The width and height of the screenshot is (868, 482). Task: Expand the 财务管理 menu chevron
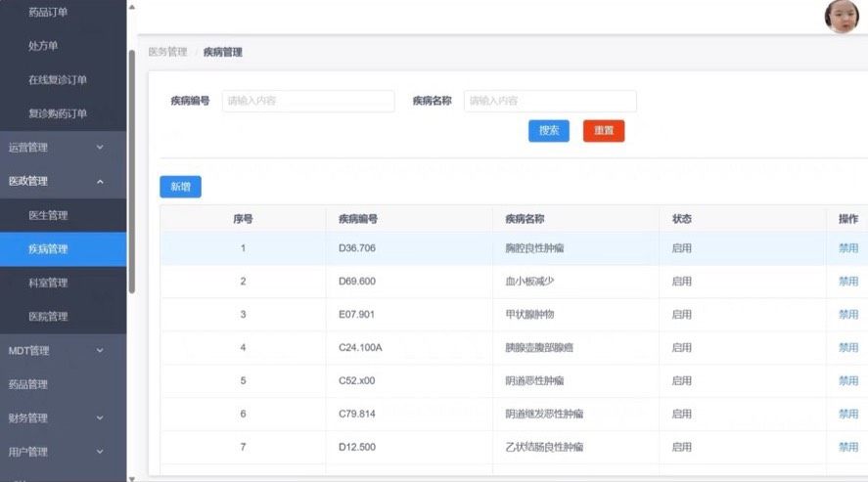point(100,418)
